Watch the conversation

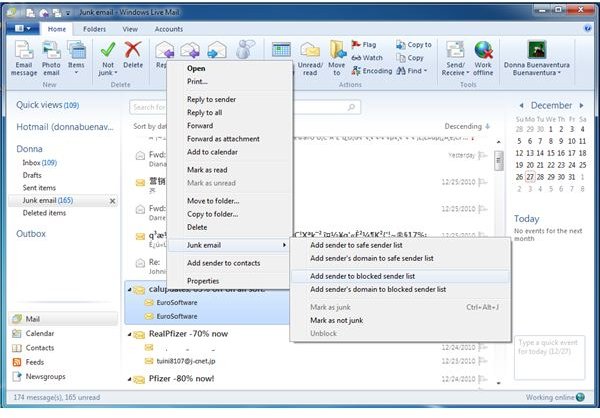point(367,58)
